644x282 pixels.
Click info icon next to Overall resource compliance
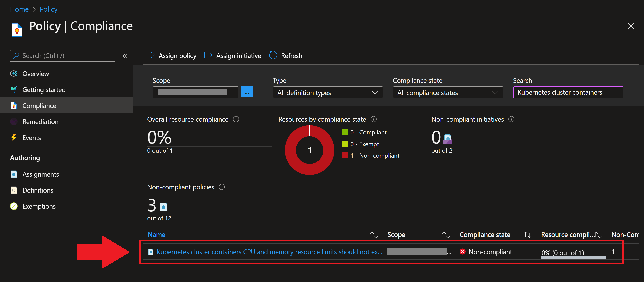(x=236, y=119)
